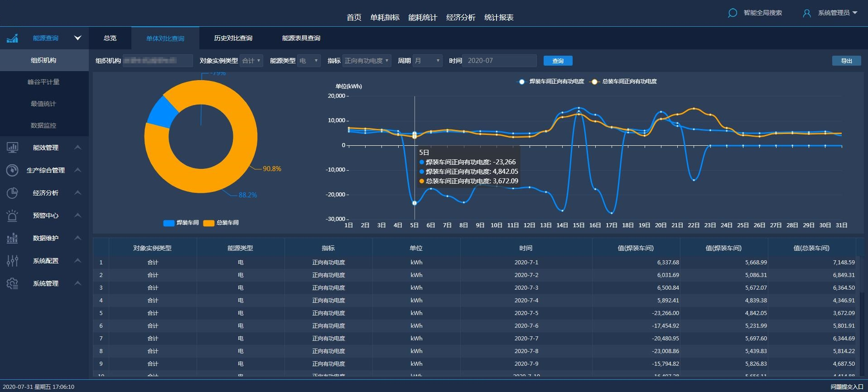Image resolution: width=868 pixels, height=392 pixels.
Task: Click the 经济分析 pie icon
Action: pyautogui.click(x=12, y=193)
